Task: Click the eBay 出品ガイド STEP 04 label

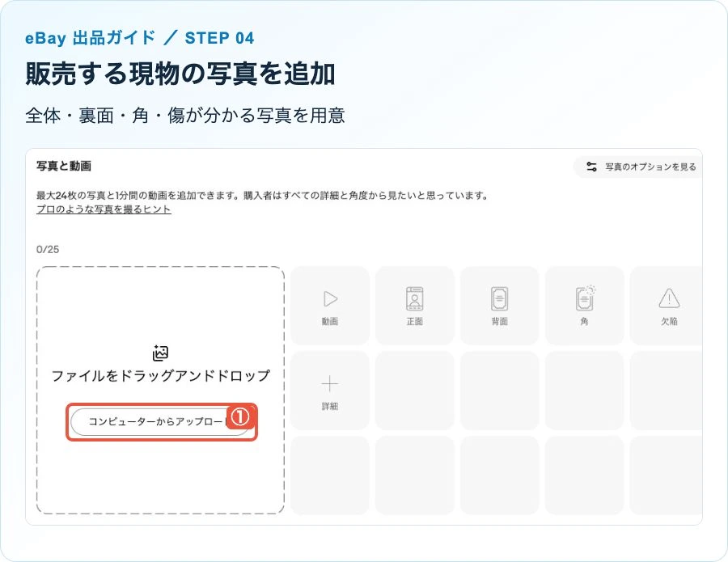Action: (x=139, y=37)
